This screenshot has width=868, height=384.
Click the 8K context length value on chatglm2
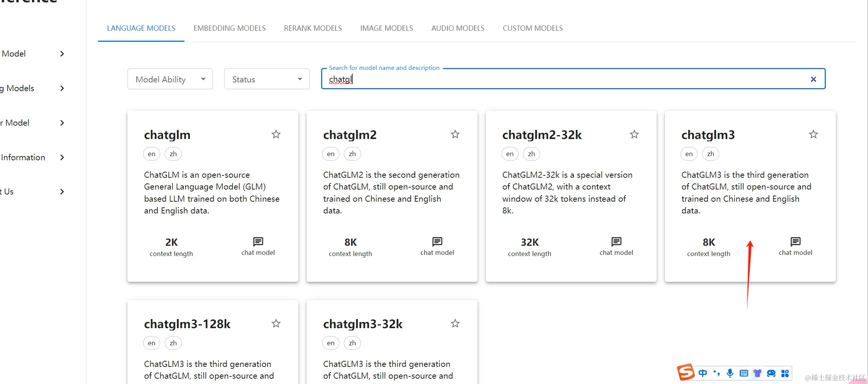[x=351, y=242]
